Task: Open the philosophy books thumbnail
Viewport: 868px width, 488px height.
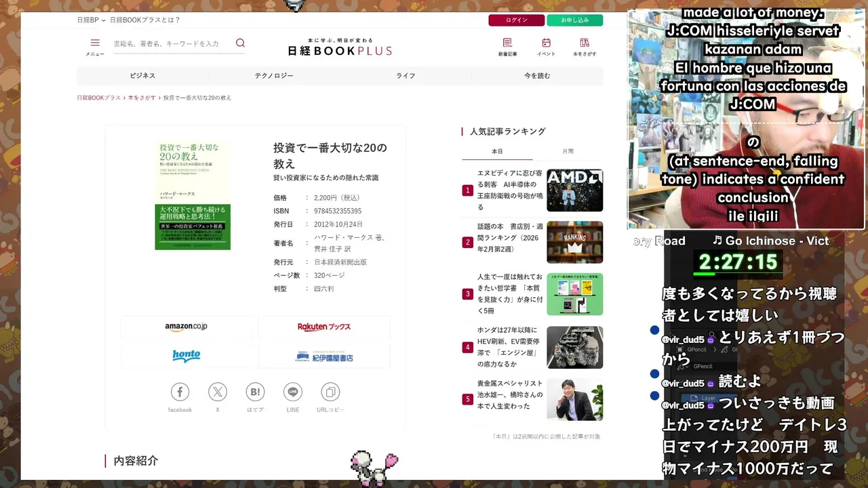Action: coord(574,294)
